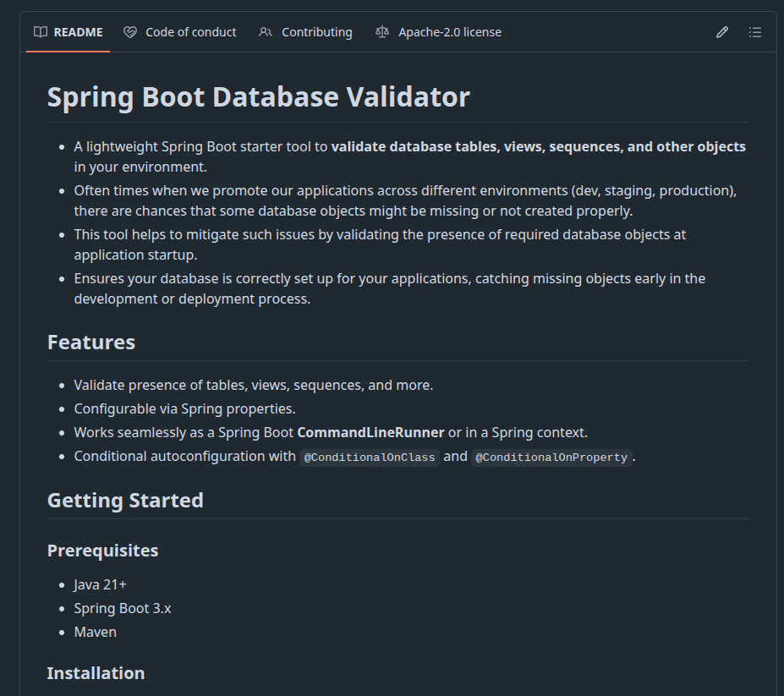Click the Installation subheading
This screenshot has height=696, width=784.
(96, 673)
